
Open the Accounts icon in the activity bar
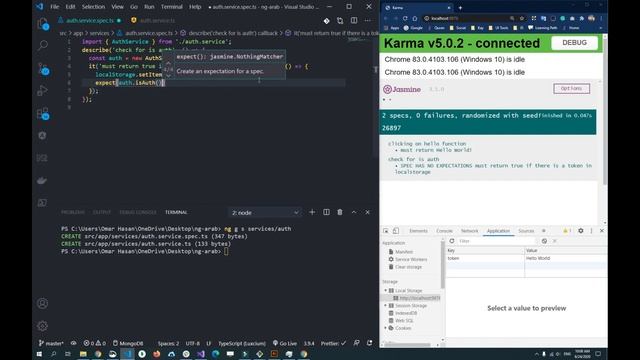pos(42,303)
